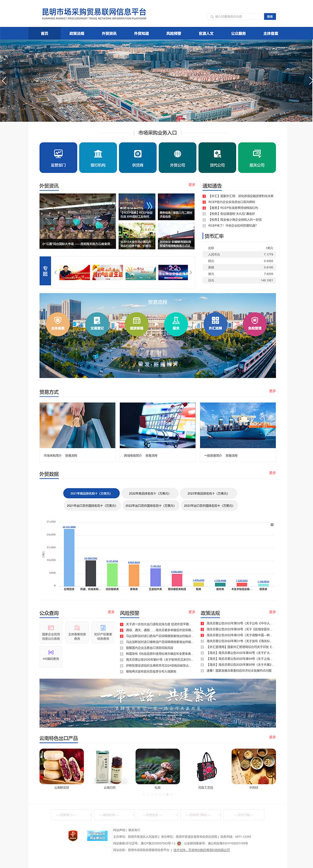
Task: Open the chart hamburger menu icon
Action: click(x=272, y=525)
